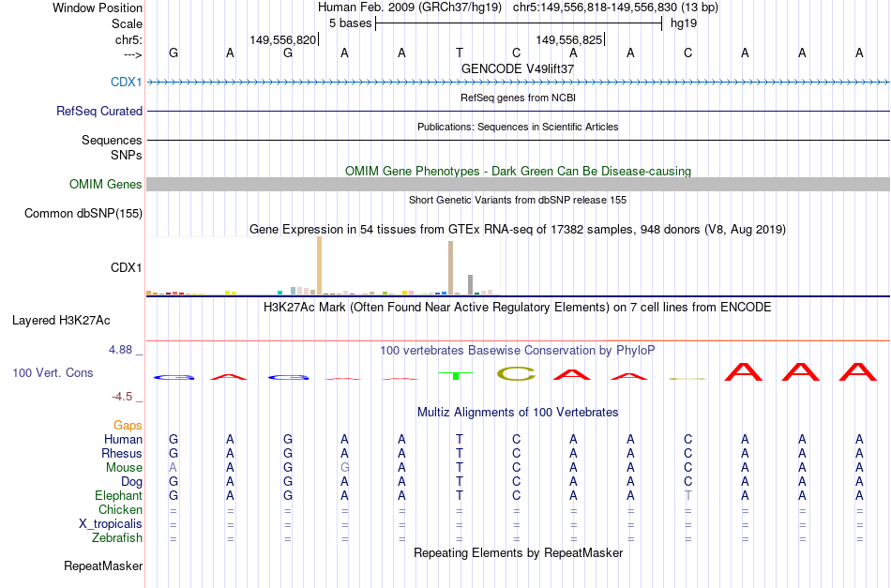Click the 149,556,825 position marker
This screenshot has height=588, width=891.
click(x=570, y=39)
